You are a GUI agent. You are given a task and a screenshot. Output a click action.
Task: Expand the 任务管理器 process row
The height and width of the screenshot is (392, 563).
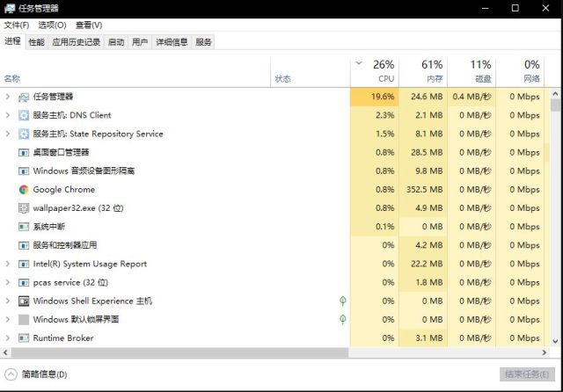pos(8,97)
